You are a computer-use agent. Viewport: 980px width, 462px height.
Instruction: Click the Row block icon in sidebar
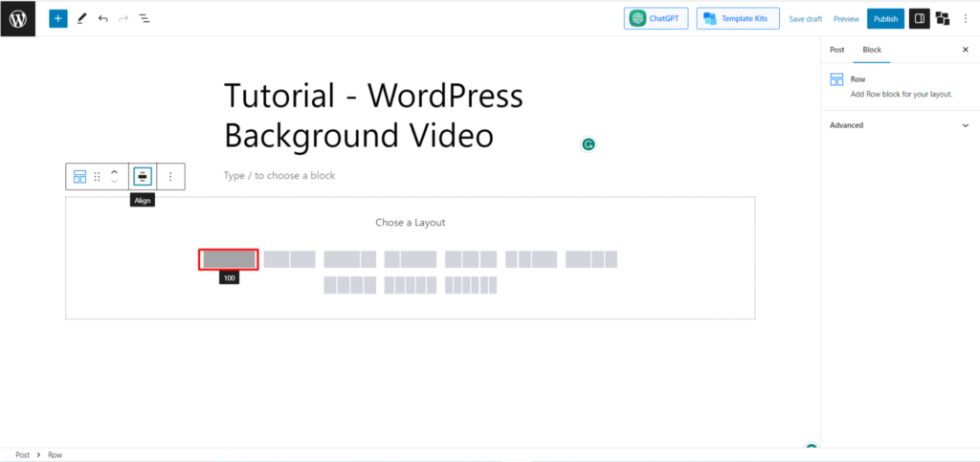pyautogui.click(x=836, y=79)
